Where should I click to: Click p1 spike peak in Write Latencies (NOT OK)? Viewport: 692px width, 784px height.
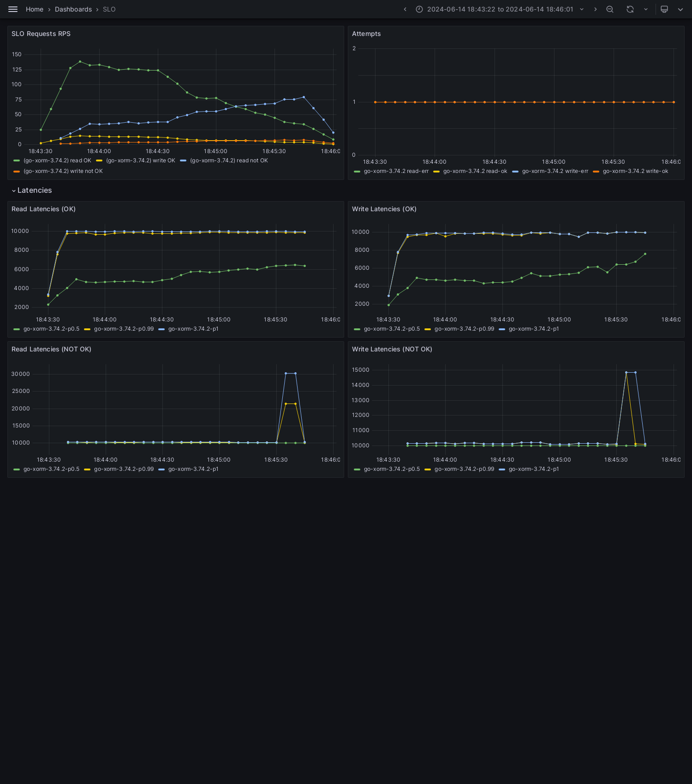coord(626,372)
